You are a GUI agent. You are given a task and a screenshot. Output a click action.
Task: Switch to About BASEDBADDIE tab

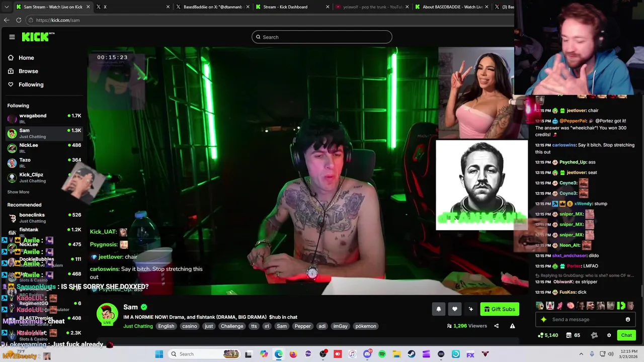pyautogui.click(x=452, y=7)
